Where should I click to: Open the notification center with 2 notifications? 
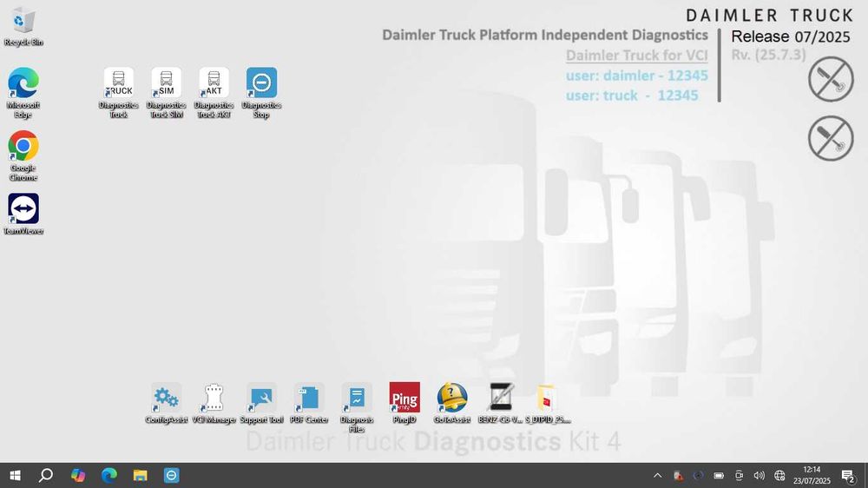pyautogui.click(x=847, y=475)
